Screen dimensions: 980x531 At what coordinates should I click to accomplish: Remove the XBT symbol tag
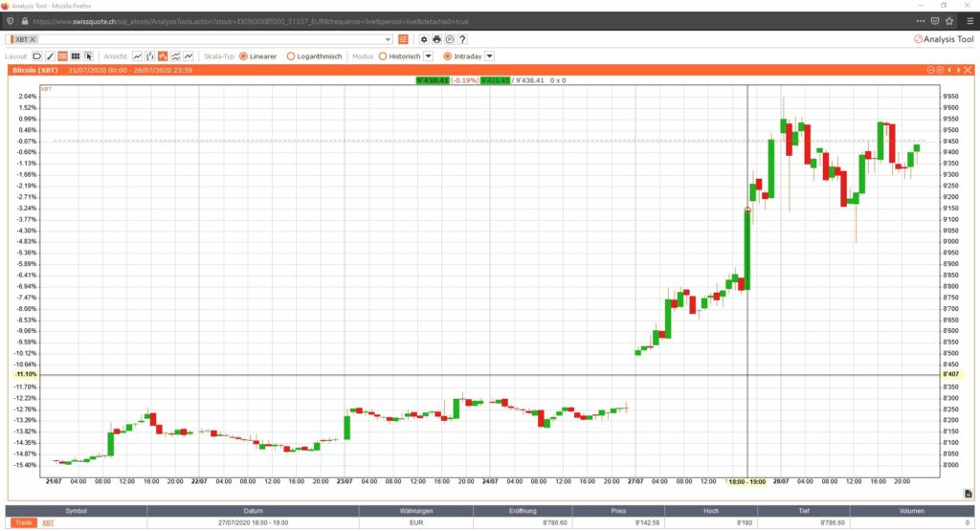coord(33,39)
